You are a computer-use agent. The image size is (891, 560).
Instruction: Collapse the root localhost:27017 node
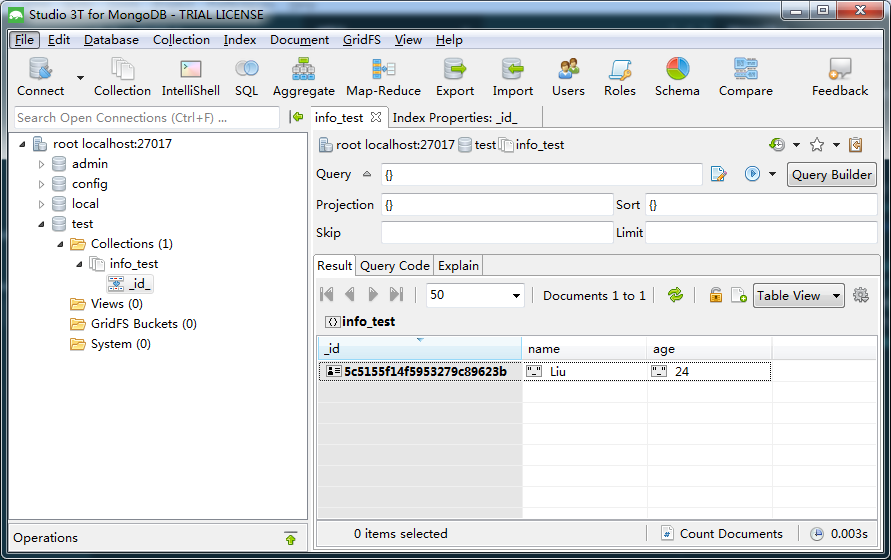[x=22, y=144]
